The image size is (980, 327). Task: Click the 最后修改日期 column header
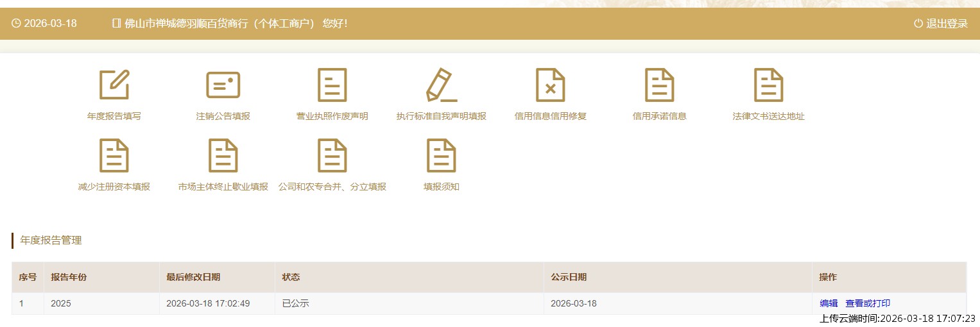(193, 277)
